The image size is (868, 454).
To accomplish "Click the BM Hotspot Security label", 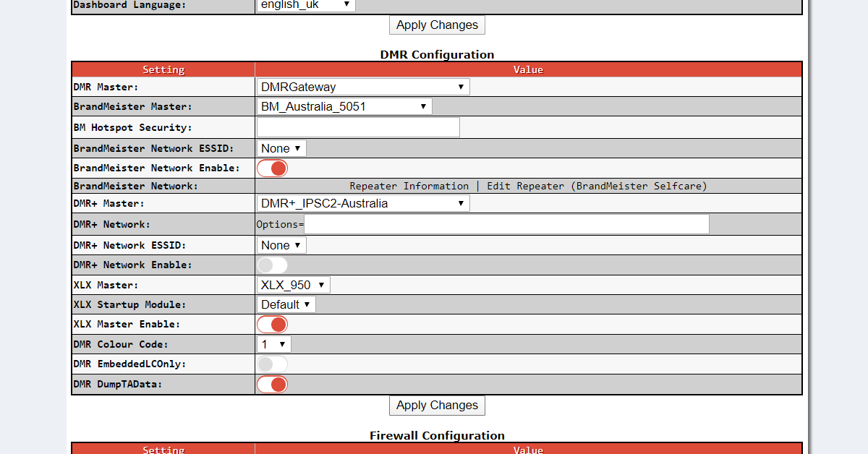I will click(x=132, y=127).
